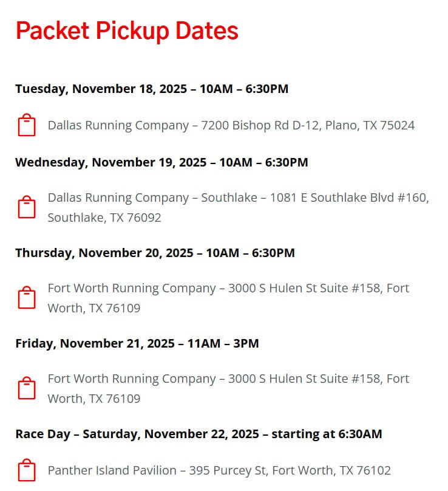Open the 1081 E Southlake Blvd address
Viewport: 448px width, 491px height.
coord(239,207)
